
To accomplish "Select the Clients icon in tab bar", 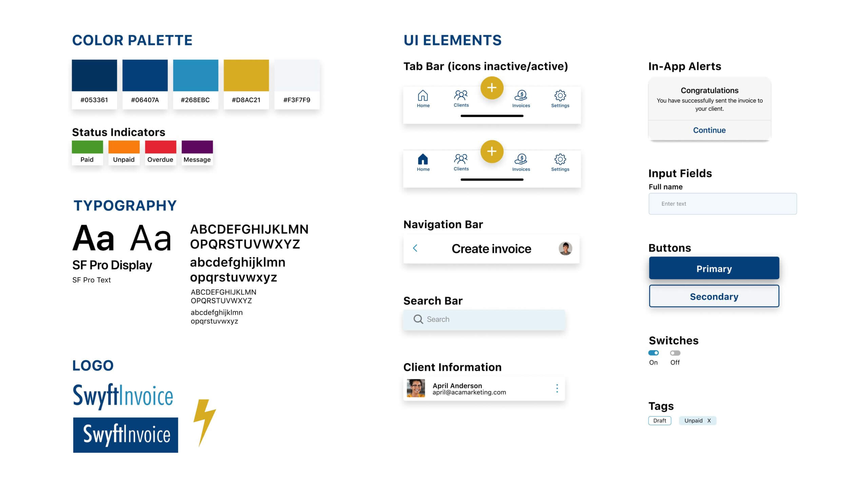I will tap(460, 97).
